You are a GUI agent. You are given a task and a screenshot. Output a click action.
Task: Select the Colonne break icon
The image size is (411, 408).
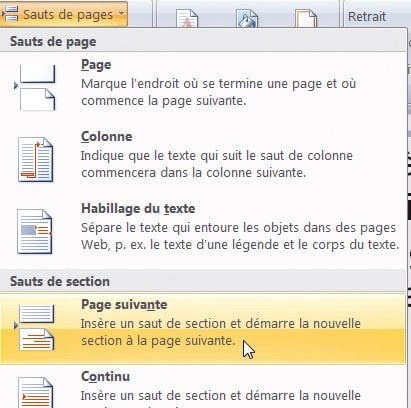coord(35,160)
